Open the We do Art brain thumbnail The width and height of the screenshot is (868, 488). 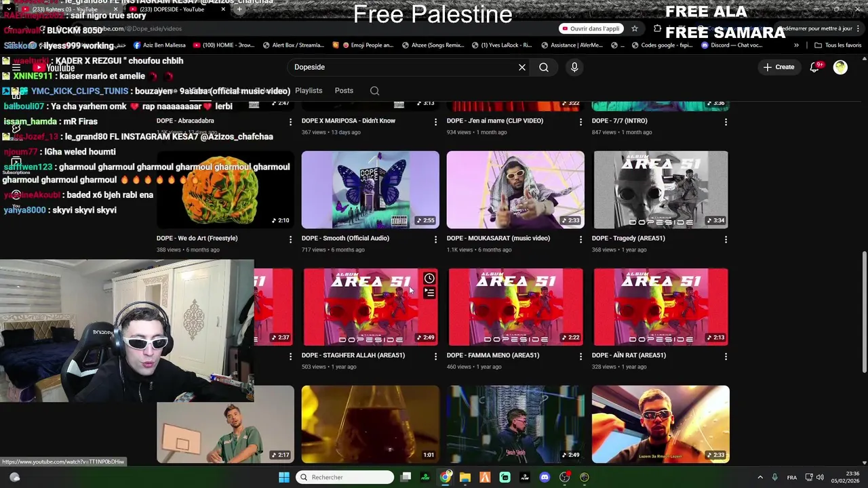tap(226, 190)
